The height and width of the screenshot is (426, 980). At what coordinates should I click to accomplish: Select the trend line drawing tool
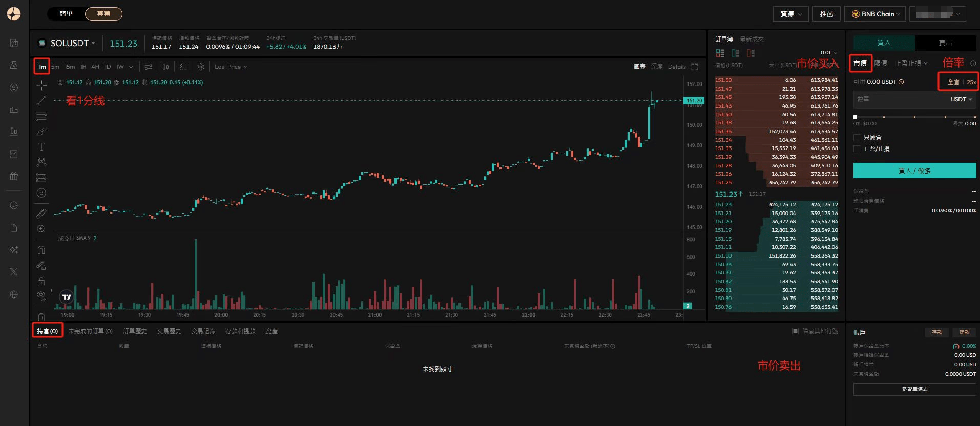[x=41, y=101]
